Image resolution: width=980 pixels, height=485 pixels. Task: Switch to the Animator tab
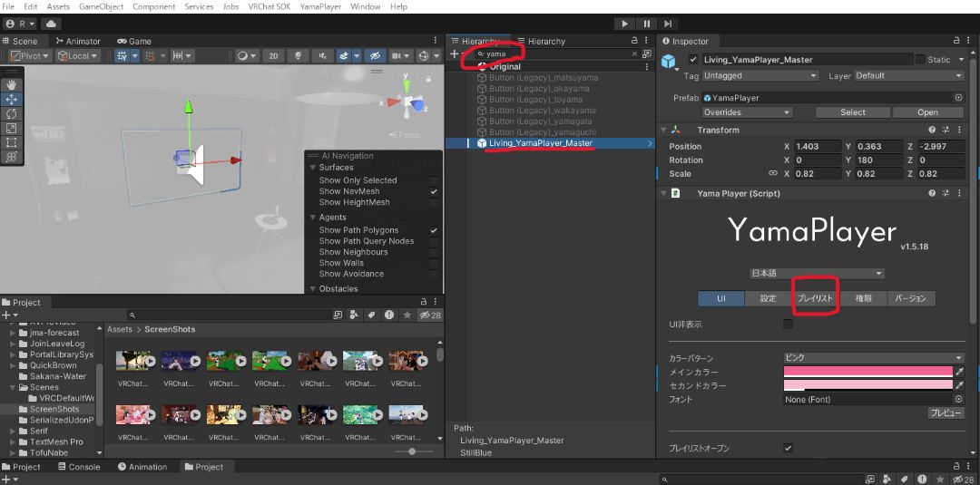coord(78,41)
